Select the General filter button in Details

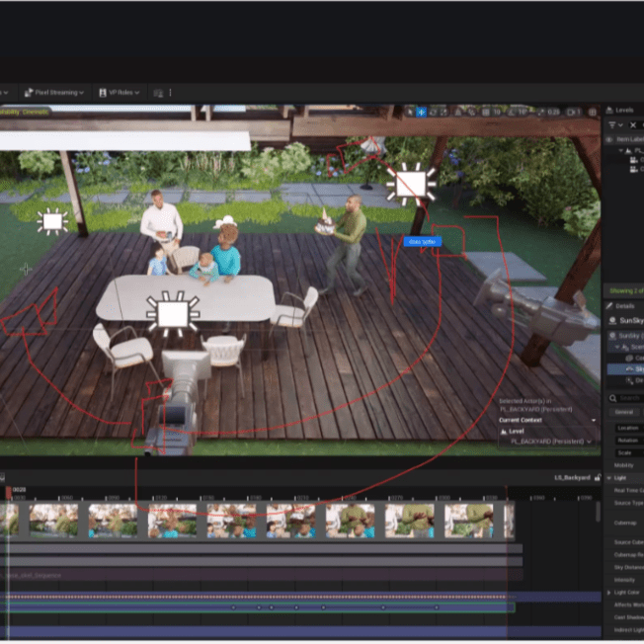624,412
